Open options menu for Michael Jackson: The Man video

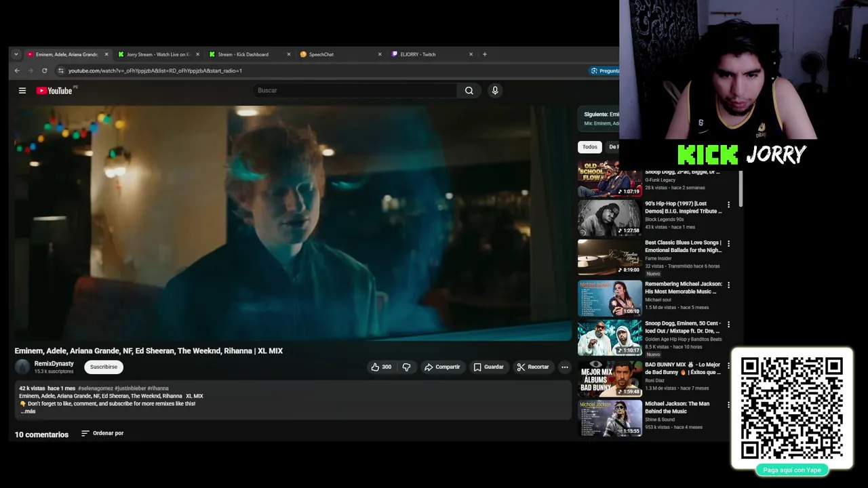tap(729, 405)
